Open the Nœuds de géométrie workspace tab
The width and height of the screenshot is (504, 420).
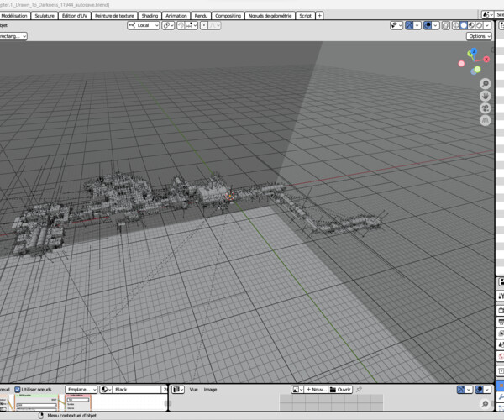pyautogui.click(x=270, y=15)
